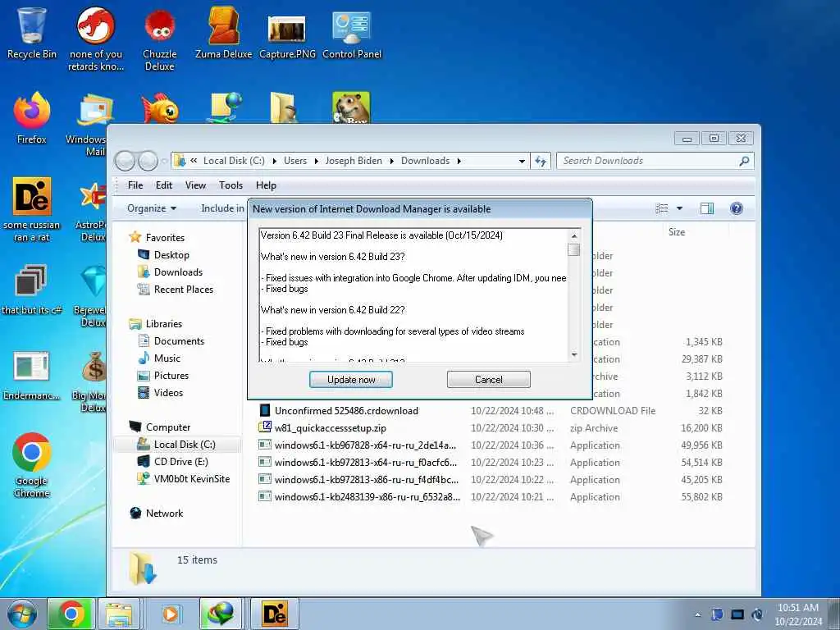Open Google Chrome desktop shortcut
Viewport: 840px width, 630px height.
pos(32,465)
